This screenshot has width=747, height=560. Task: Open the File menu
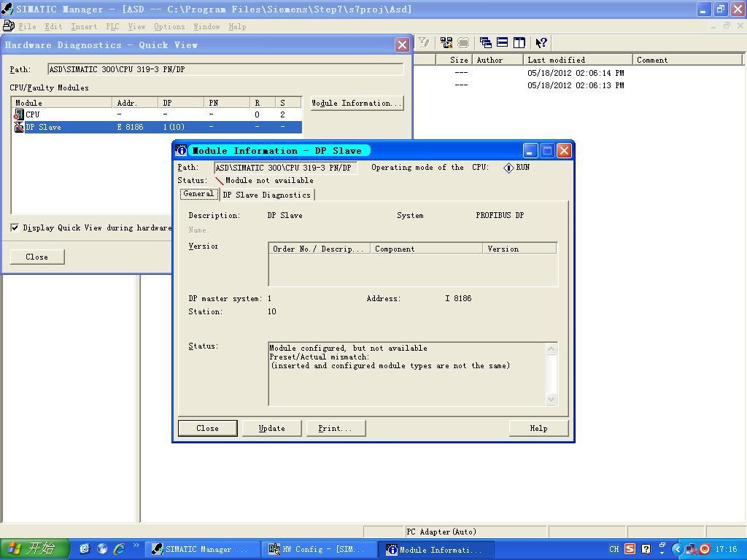[x=27, y=27]
